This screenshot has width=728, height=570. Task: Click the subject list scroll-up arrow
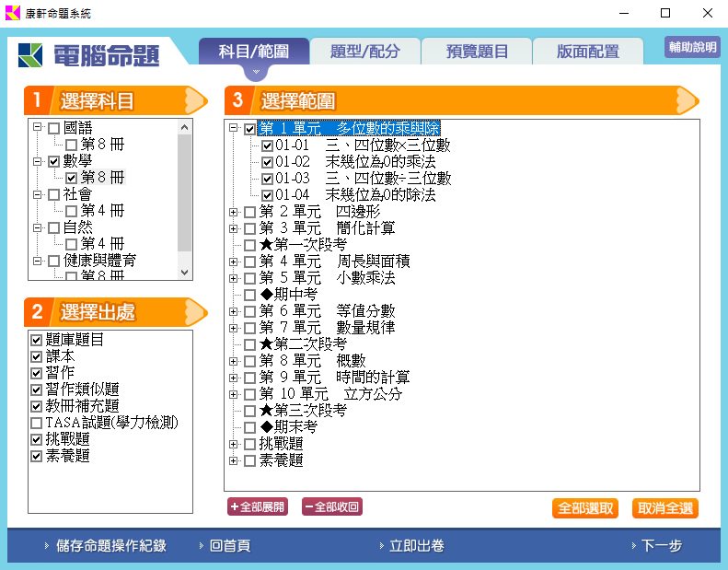pyautogui.click(x=185, y=127)
